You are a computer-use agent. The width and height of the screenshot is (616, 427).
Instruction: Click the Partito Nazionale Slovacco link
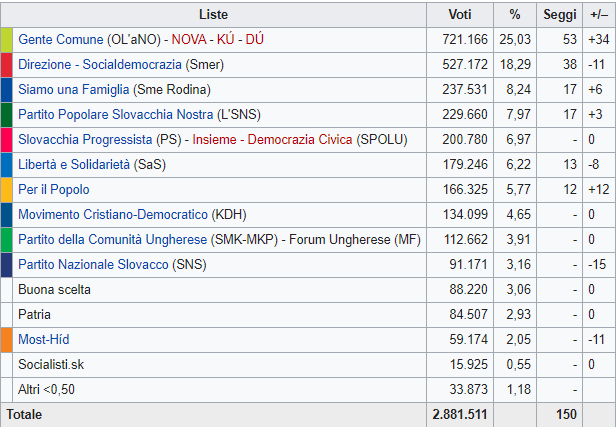[x=93, y=265]
